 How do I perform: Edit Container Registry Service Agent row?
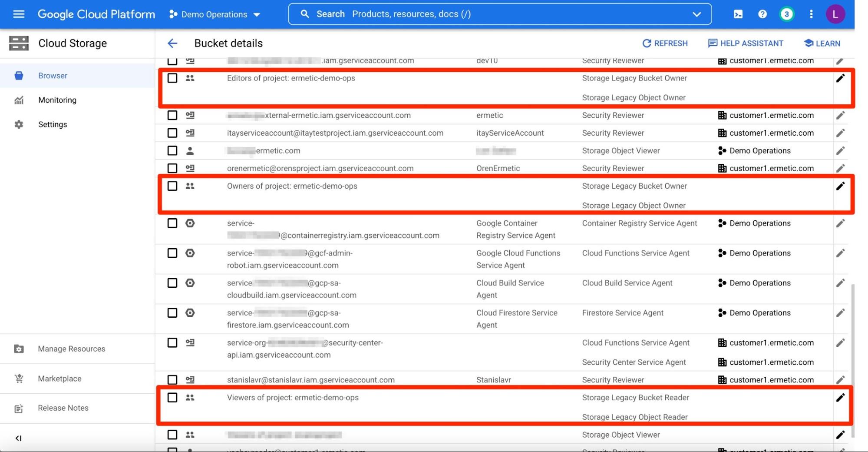(x=840, y=223)
